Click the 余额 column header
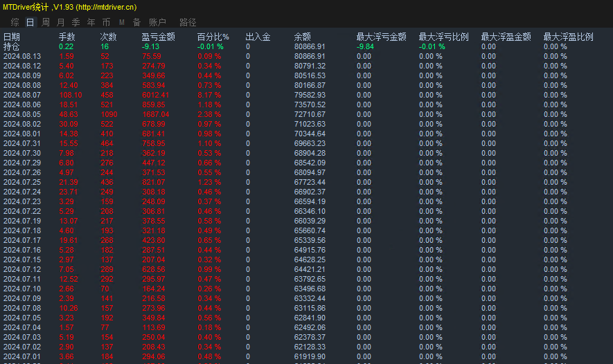 tap(302, 37)
